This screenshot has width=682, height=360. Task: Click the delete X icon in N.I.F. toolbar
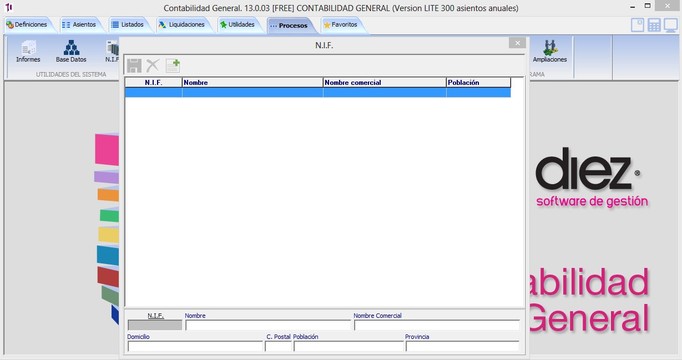click(x=153, y=66)
